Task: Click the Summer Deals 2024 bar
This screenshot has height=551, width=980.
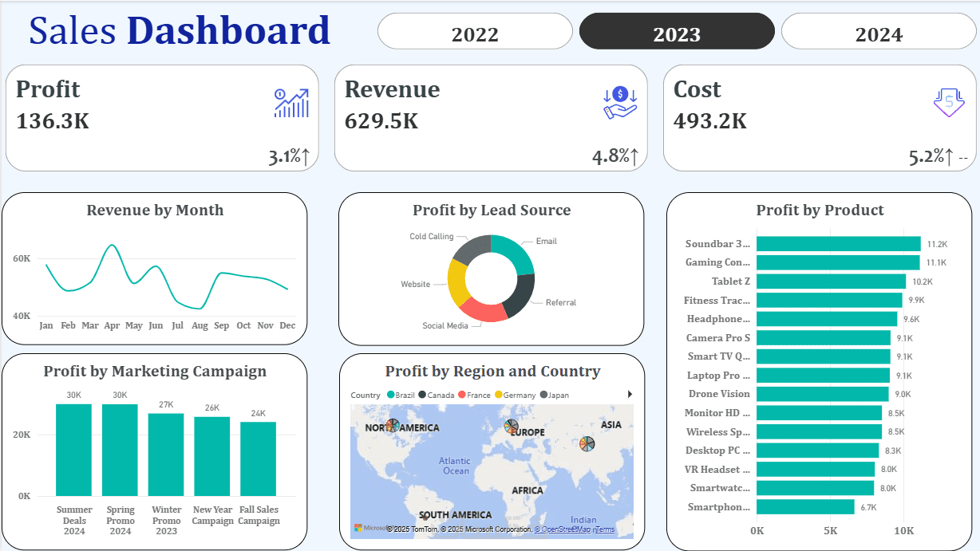Action: pos(73,450)
